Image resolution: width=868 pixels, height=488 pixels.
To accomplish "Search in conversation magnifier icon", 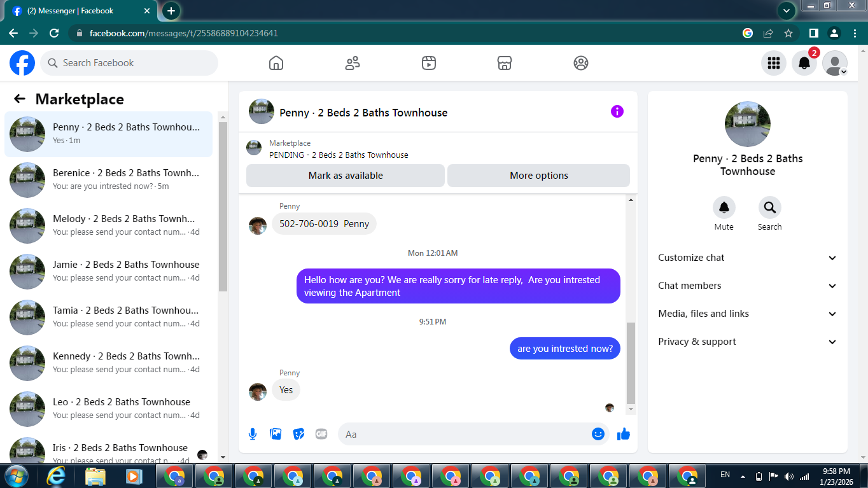I will tap(770, 207).
